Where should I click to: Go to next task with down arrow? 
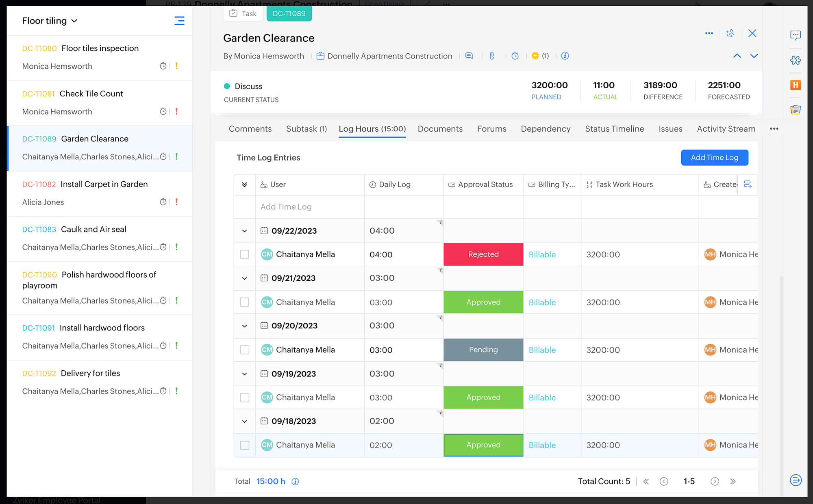754,56
